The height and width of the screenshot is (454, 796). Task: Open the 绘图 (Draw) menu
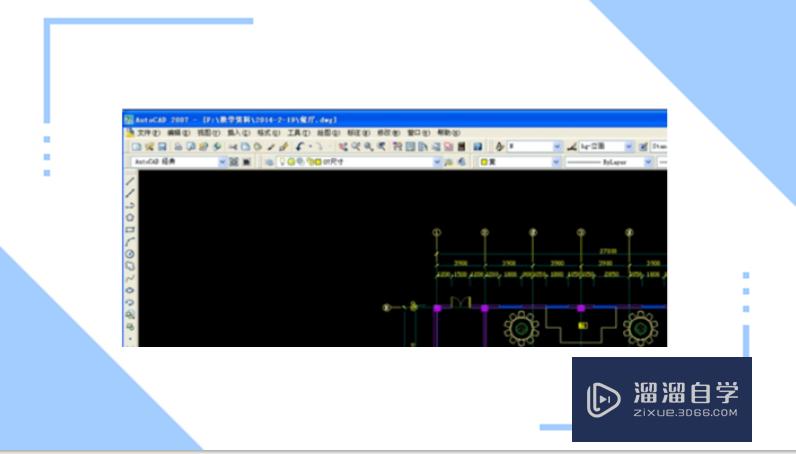click(328, 133)
